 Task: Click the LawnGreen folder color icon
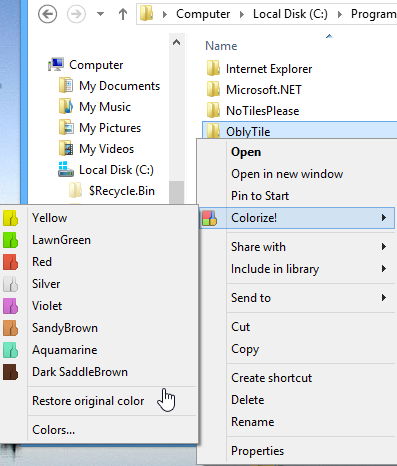(x=10, y=240)
